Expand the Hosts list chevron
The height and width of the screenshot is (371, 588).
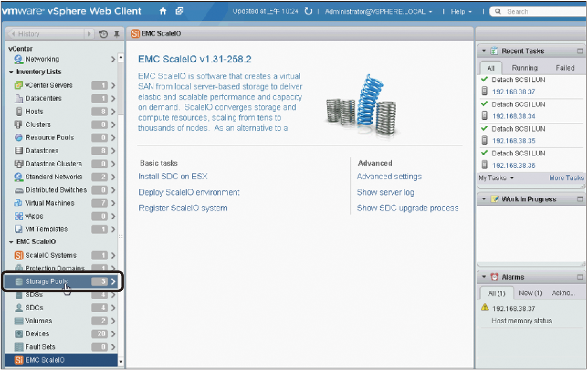click(x=113, y=111)
